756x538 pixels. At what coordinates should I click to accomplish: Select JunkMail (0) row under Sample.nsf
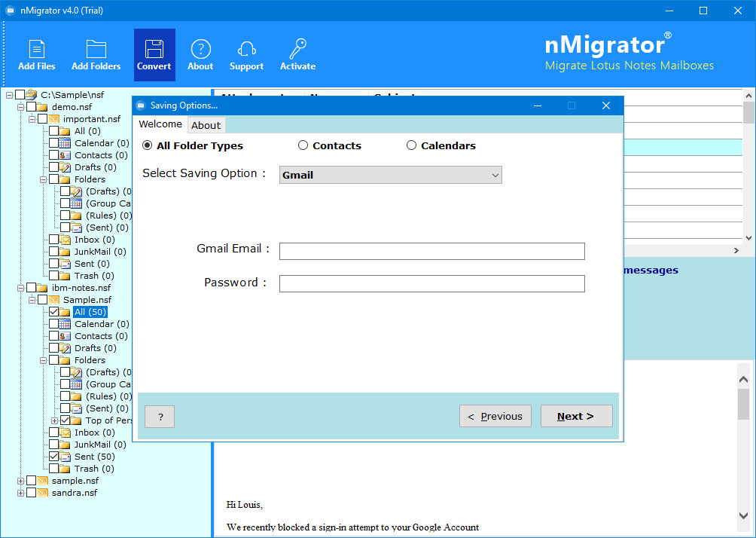coord(100,445)
